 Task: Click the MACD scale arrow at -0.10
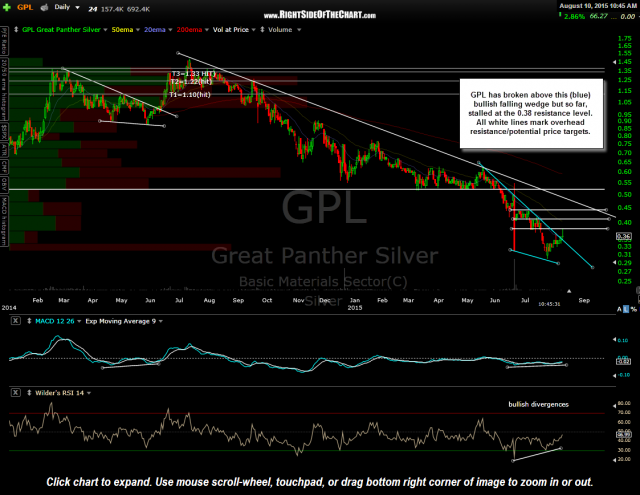(x=615, y=375)
